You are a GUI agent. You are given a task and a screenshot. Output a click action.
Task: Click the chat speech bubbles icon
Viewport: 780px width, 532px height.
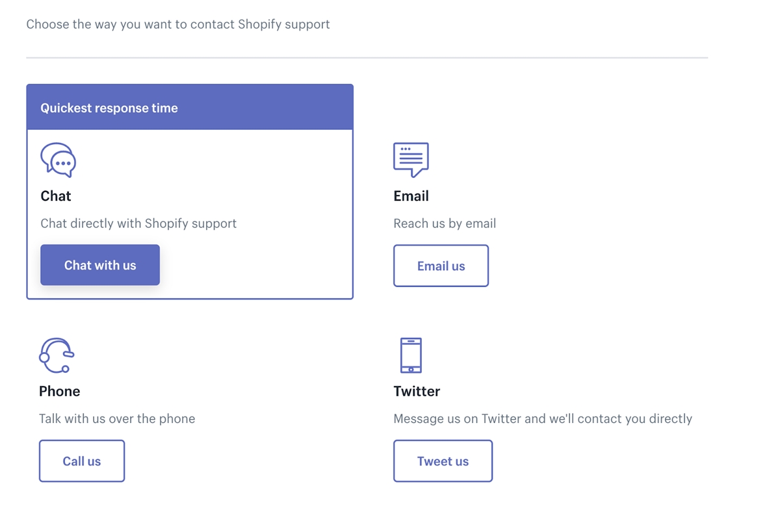pyautogui.click(x=58, y=160)
